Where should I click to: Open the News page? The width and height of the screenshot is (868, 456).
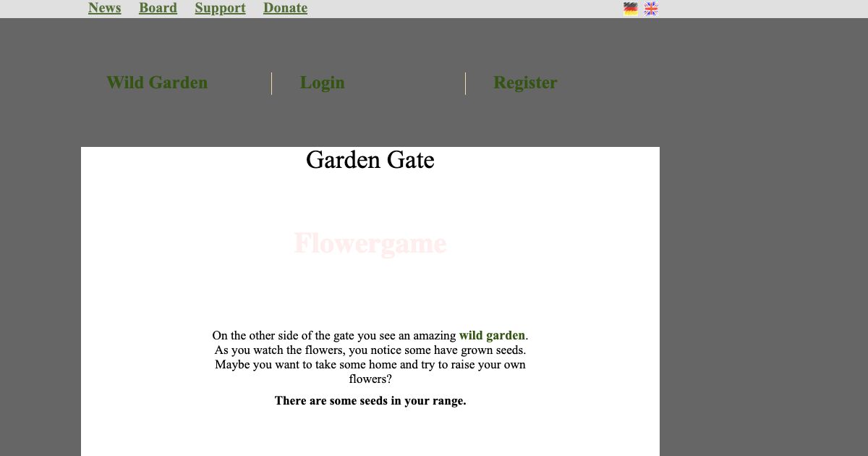click(104, 8)
